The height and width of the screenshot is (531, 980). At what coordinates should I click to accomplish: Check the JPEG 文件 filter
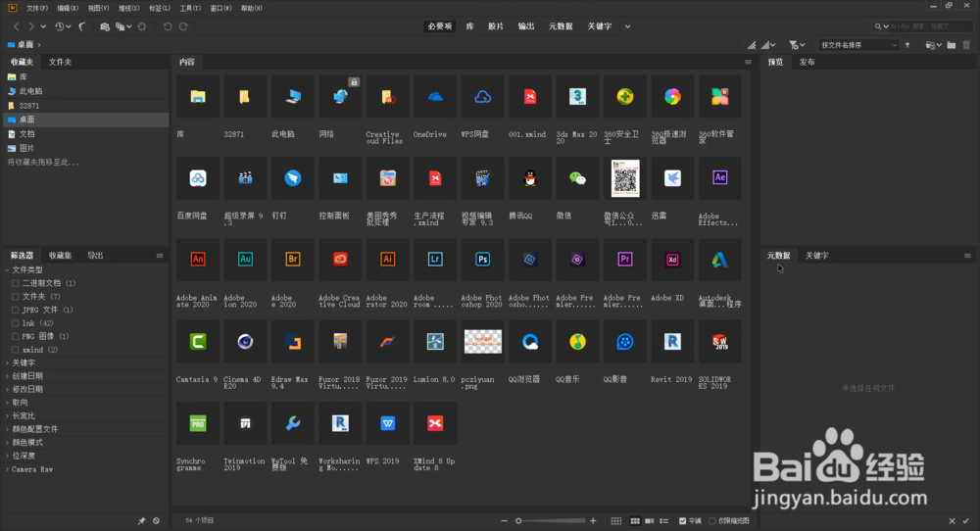(x=15, y=310)
